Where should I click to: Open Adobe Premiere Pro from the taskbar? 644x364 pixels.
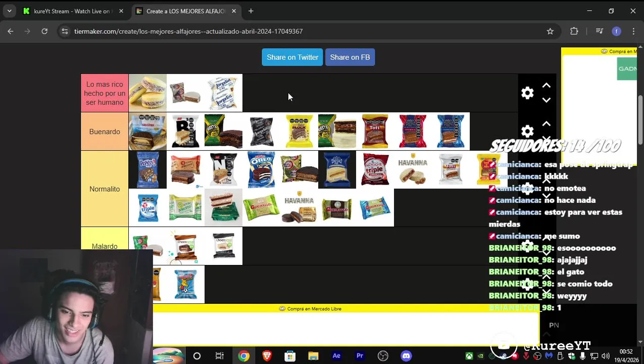(360, 356)
